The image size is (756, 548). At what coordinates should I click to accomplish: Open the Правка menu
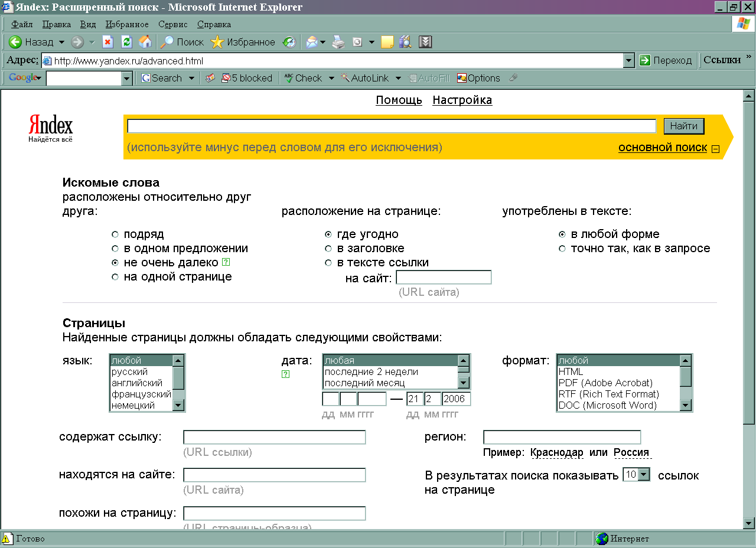[x=57, y=24]
